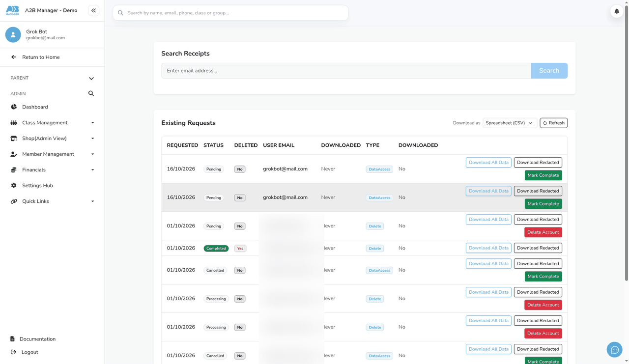The width and height of the screenshot is (629, 364).
Task: Expand Financials submenu arrow
Action: (x=93, y=170)
